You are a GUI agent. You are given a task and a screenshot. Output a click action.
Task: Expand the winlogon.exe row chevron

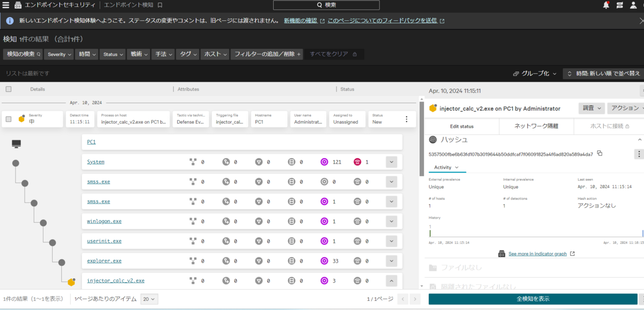pos(391,221)
